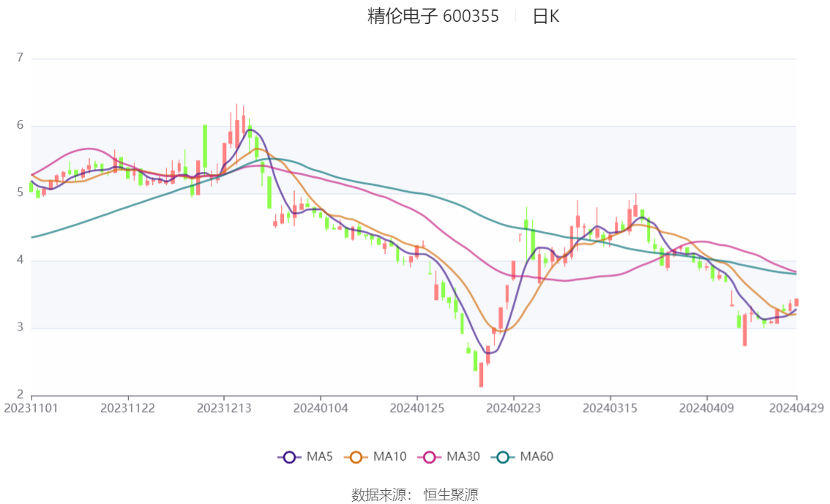This screenshot has height=504, width=830.
Task: Click the 20231213 x-axis date label
Action: click(224, 408)
